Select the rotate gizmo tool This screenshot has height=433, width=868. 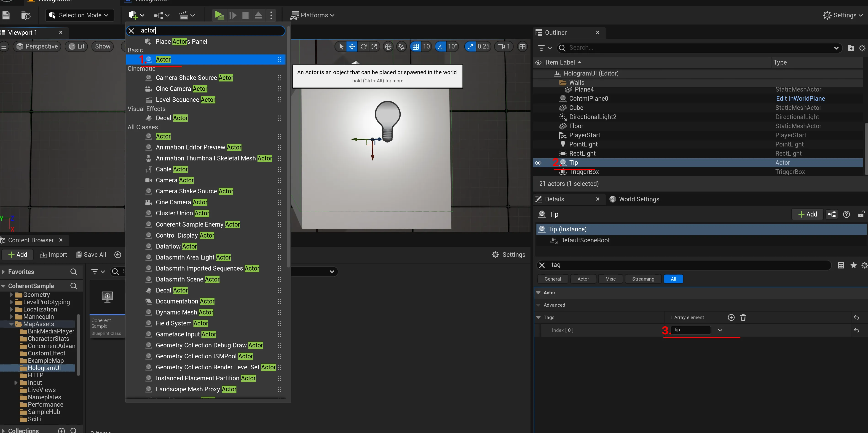363,46
